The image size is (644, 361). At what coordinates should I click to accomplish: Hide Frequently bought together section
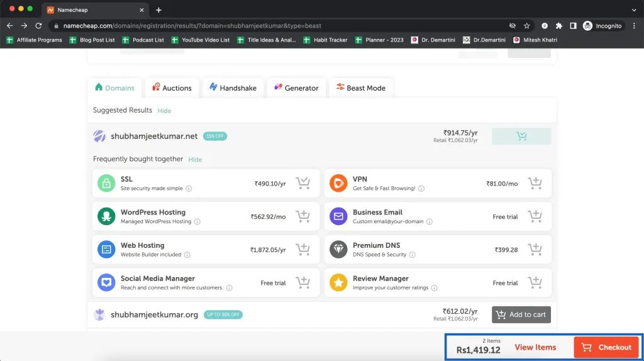pyautogui.click(x=195, y=159)
